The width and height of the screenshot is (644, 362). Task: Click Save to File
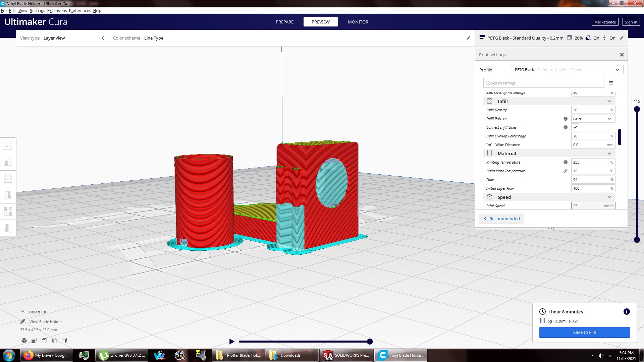584,332
